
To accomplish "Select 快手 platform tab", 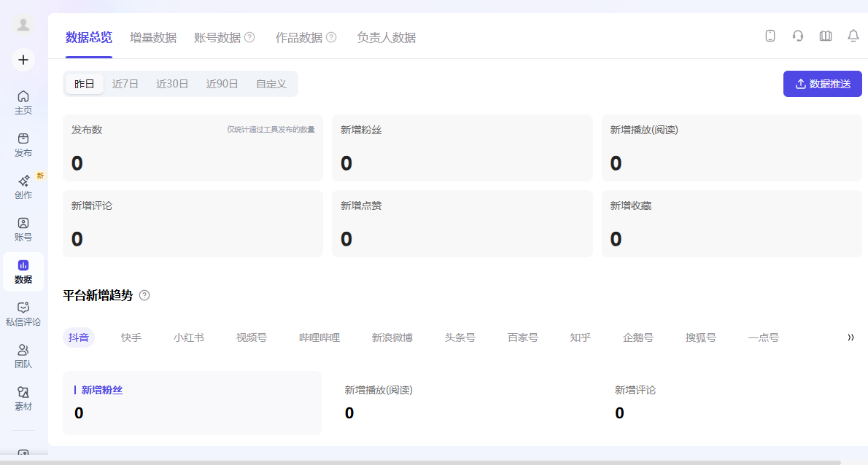I will [131, 337].
